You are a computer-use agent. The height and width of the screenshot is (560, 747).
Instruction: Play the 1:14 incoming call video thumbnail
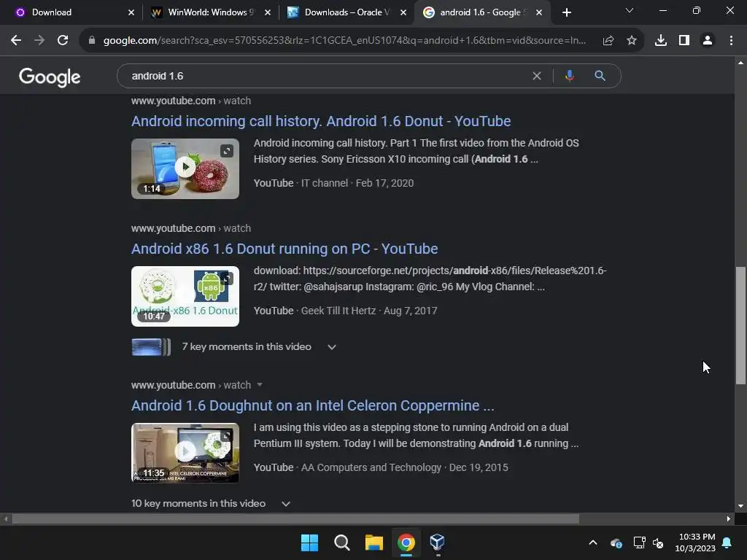(x=185, y=168)
